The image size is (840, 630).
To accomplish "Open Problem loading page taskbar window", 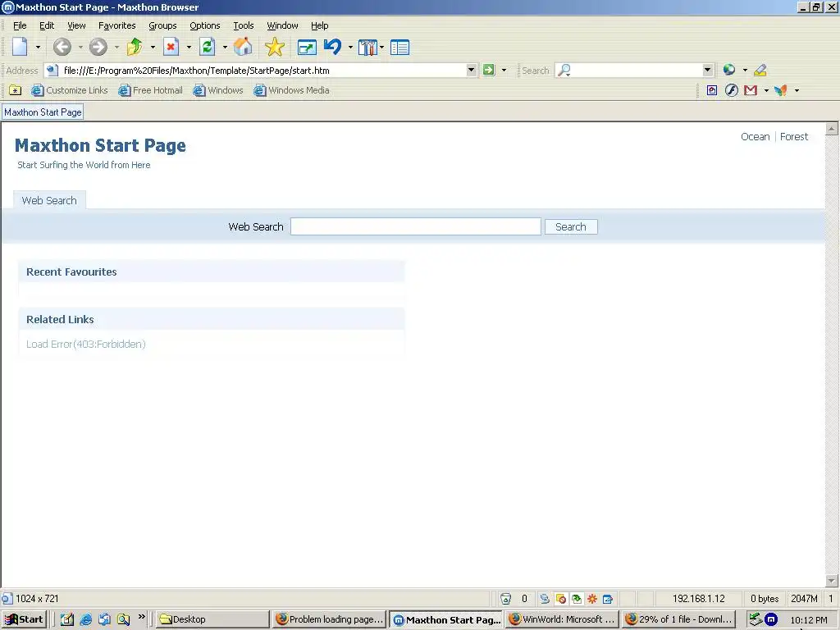I will (x=330, y=619).
